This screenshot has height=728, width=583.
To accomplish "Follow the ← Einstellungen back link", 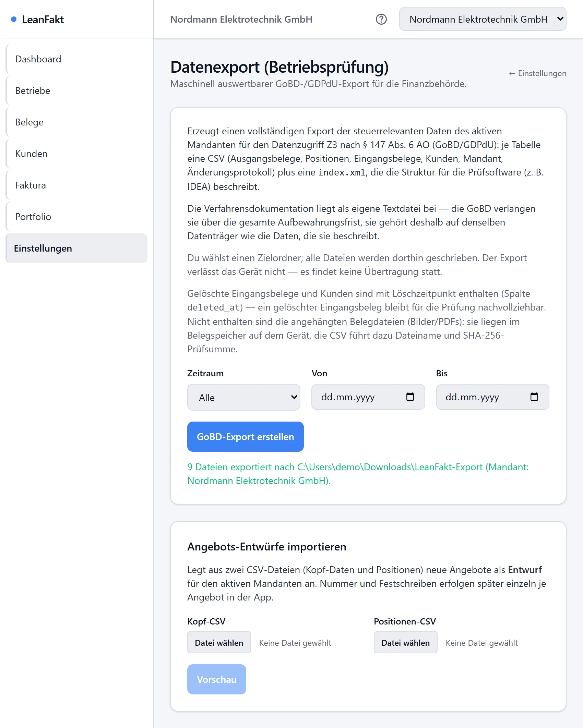I will pyautogui.click(x=537, y=73).
